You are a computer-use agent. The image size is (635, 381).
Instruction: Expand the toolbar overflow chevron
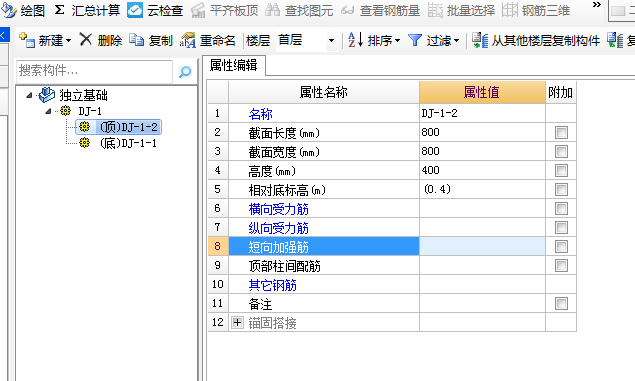coord(597,5)
